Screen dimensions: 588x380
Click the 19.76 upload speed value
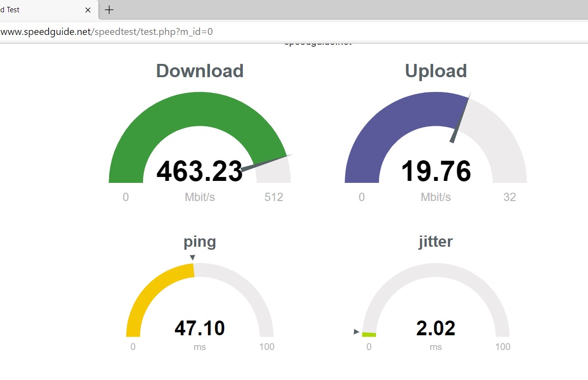436,172
